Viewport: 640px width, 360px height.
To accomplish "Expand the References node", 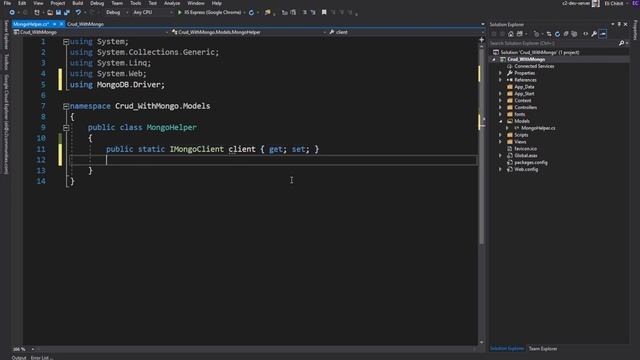I will [500, 80].
